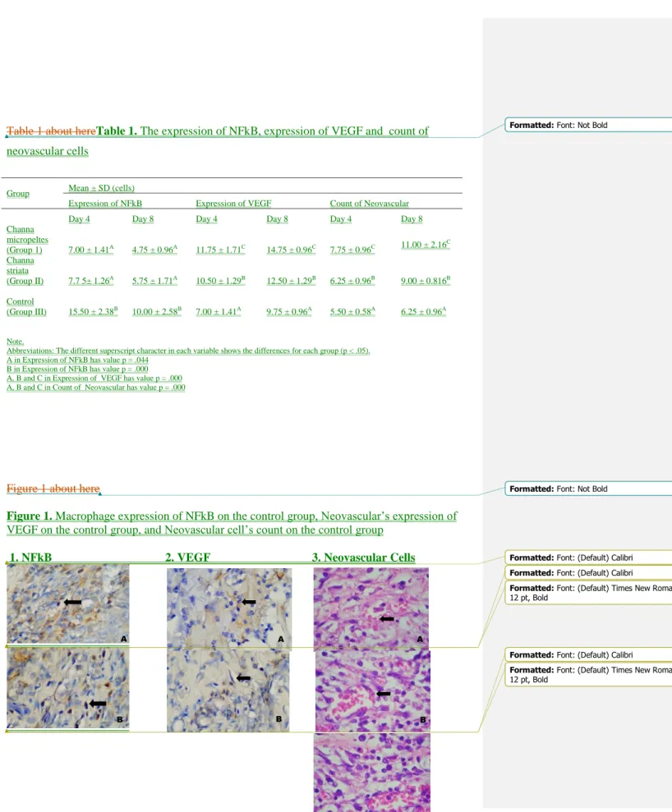Click the '1. NFkB' figure heading

(30, 557)
